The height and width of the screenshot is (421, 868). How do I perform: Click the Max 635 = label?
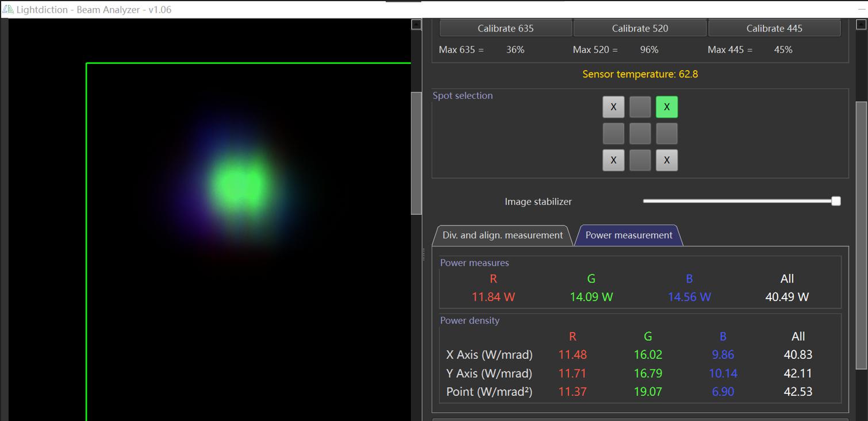tap(461, 50)
